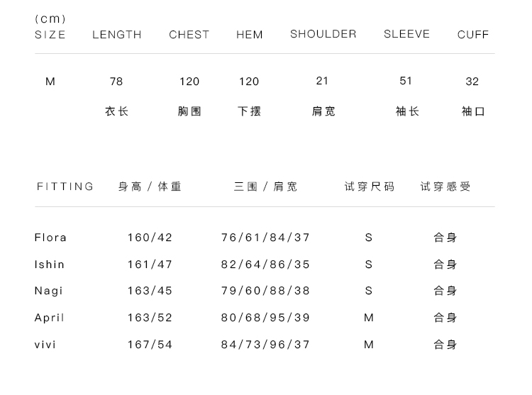532x395 pixels.
Task: Click the CUFF column header
Action: (473, 35)
